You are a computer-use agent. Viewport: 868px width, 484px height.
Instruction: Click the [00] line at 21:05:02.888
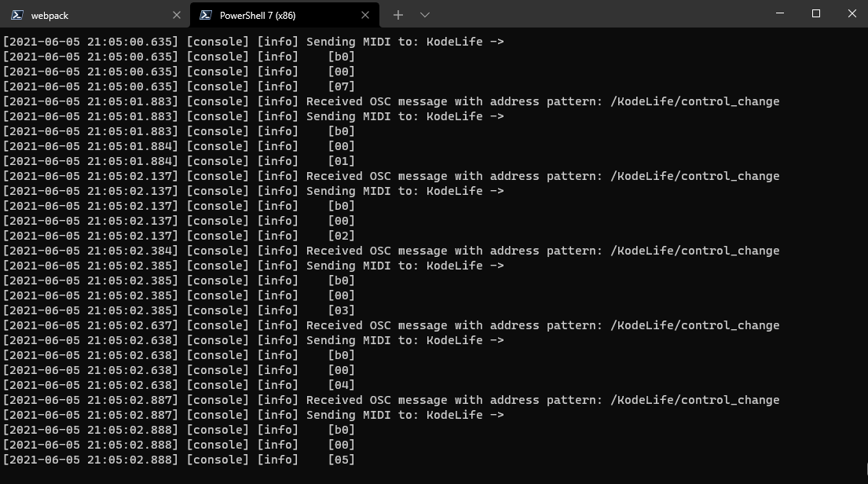click(179, 445)
